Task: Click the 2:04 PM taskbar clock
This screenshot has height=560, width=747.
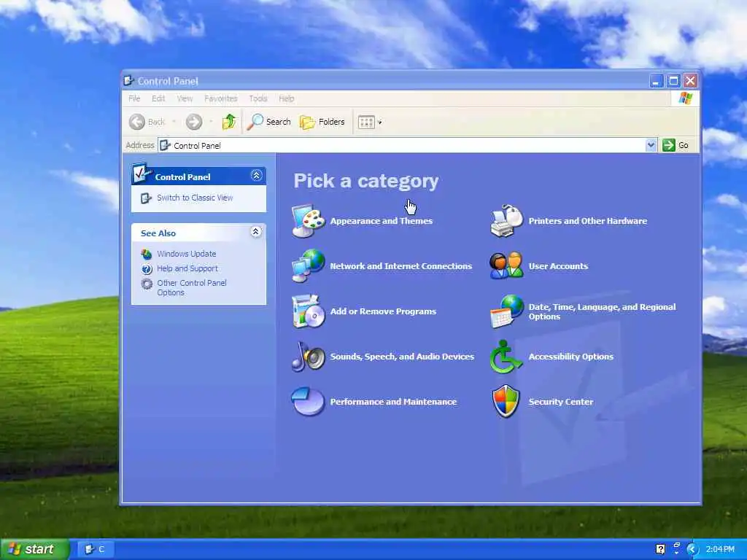Action: coord(720,550)
